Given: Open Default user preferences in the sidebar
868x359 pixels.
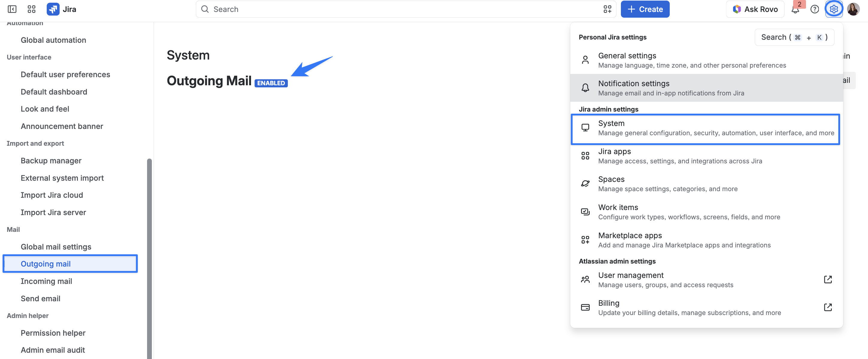Looking at the screenshot, I should click(x=65, y=74).
